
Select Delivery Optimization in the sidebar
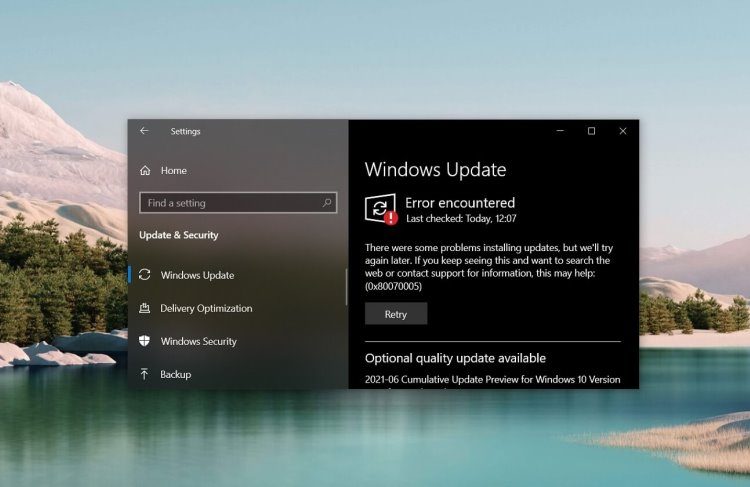206,308
